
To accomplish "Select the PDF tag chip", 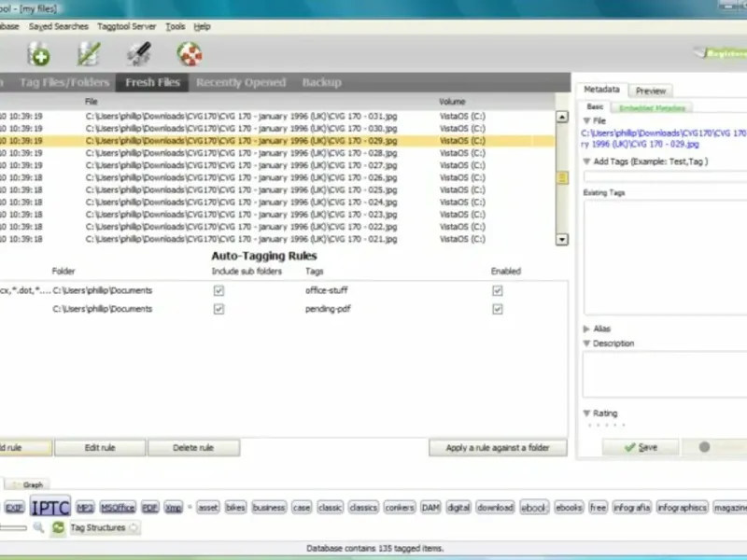I will (x=149, y=508).
